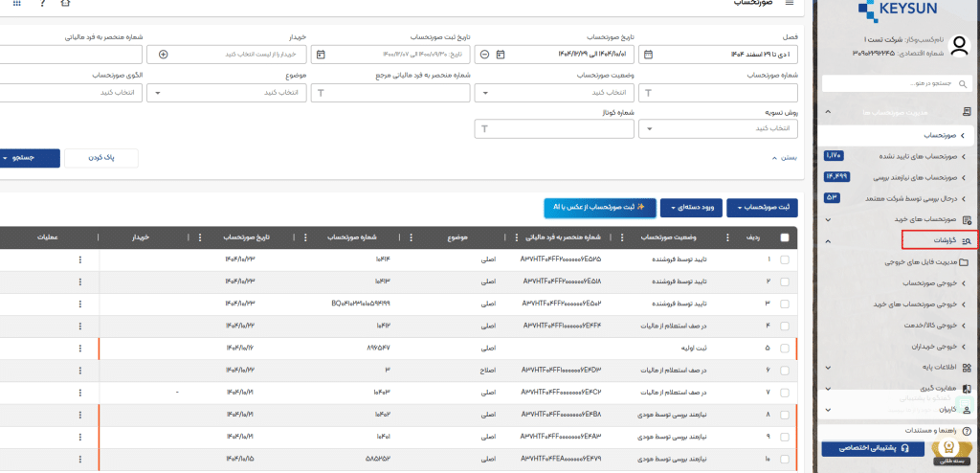Open the روش تسویه dropdown
980x473 pixels.
click(x=720, y=127)
